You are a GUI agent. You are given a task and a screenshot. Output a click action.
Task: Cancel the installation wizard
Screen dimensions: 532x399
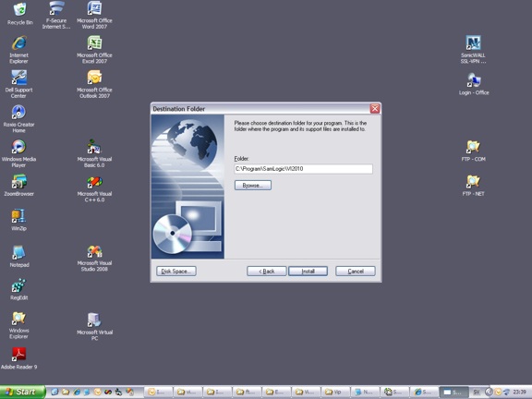356,272
